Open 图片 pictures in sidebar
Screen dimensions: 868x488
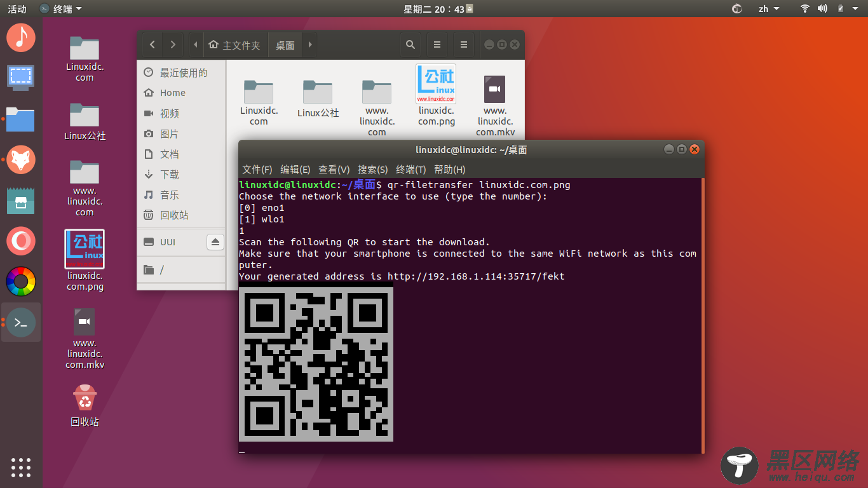click(181, 133)
